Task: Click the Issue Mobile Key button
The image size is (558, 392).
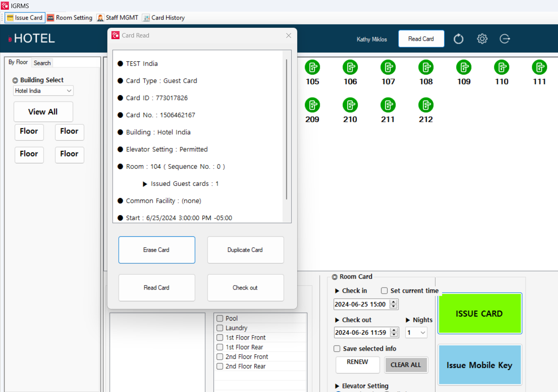Action: [480, 365]
